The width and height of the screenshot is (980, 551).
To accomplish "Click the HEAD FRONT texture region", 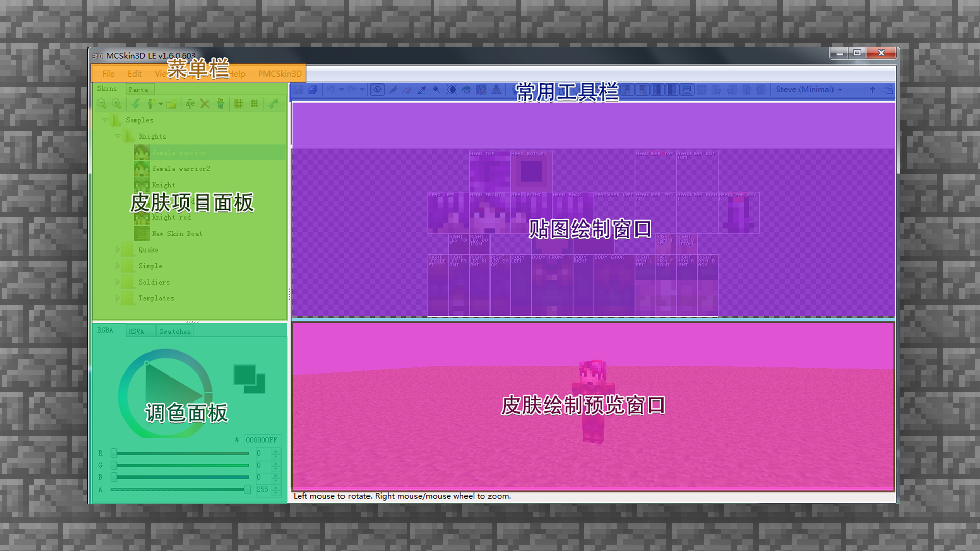I will pos(489,213).
